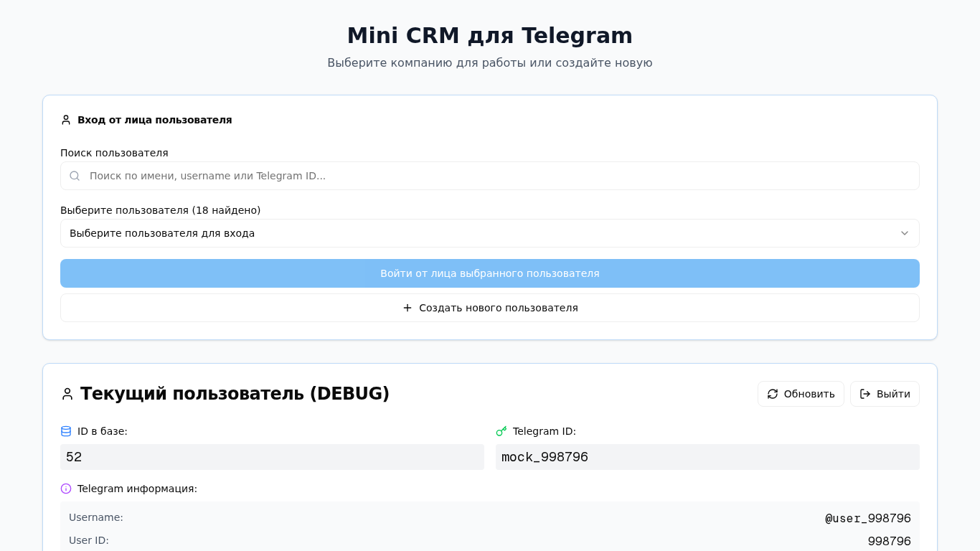Select the database ID value '52'

[74, 457]
